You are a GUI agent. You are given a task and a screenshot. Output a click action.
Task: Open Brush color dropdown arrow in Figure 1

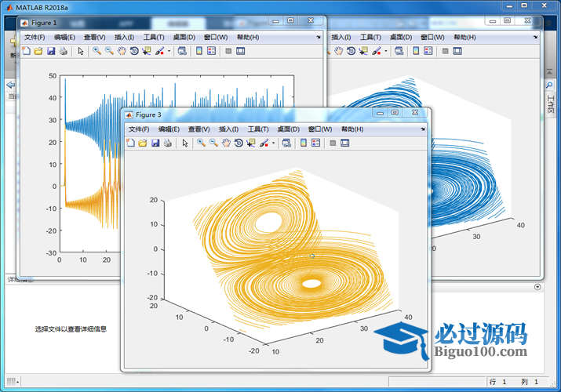(x=169, y=51)
